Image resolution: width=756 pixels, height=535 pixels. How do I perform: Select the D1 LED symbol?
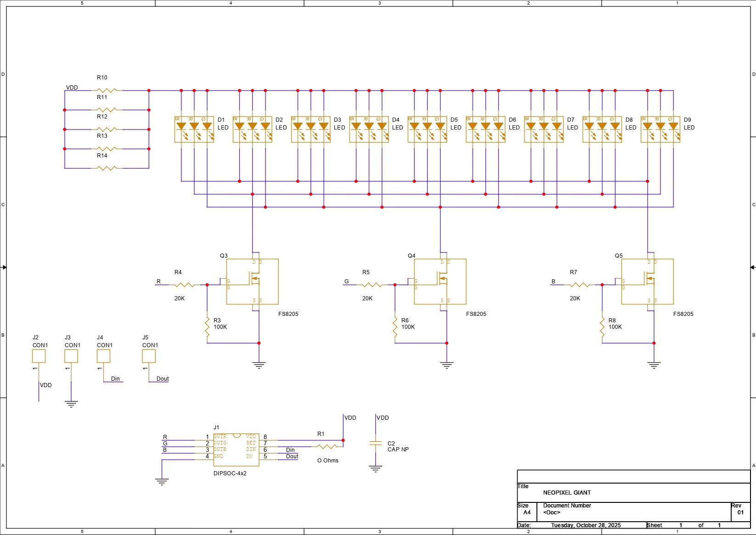click(x=194, y=130)
